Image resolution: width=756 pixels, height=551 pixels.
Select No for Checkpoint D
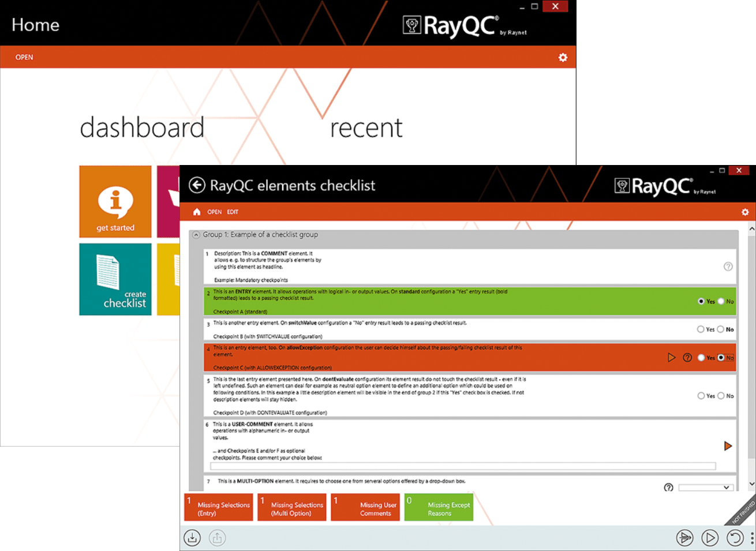pyautogui.click(x=721, y=396)
